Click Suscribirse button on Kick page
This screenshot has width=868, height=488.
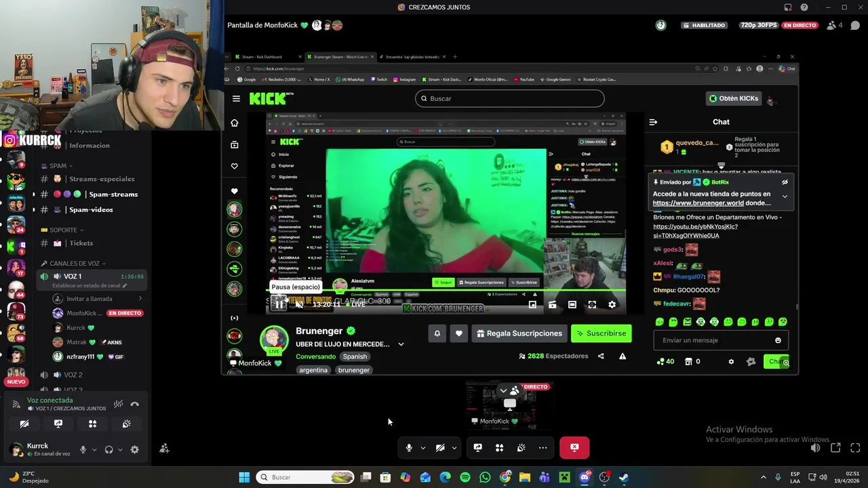601,333
